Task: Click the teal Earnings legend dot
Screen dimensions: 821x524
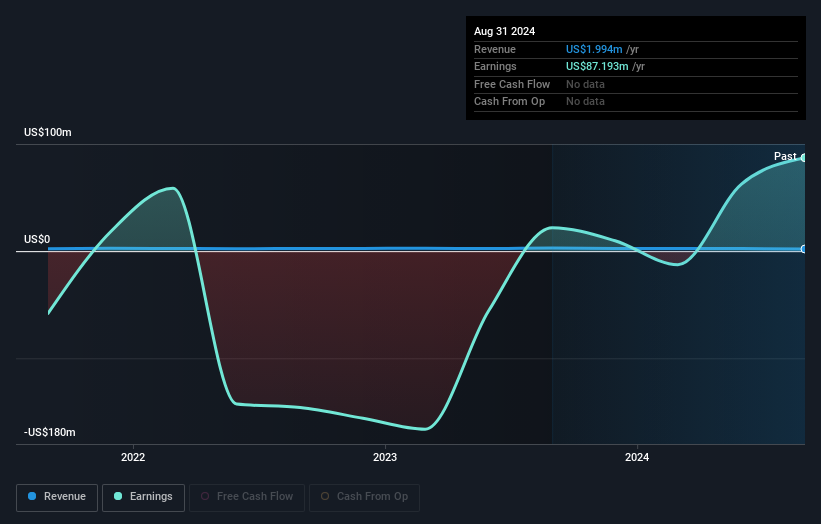Action: pyautogui.click(x=118, y=496)
